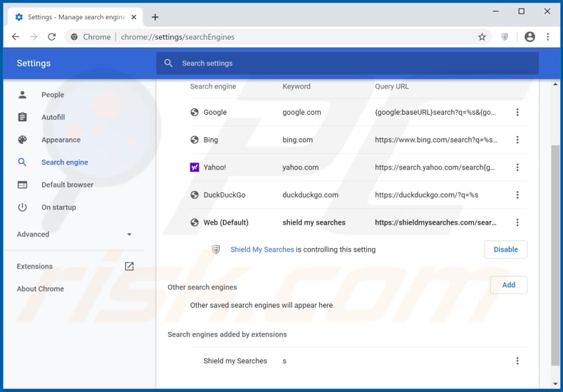Click the Query URL column header
Viewport: 563px width, 392px height.
pos(392,86)
